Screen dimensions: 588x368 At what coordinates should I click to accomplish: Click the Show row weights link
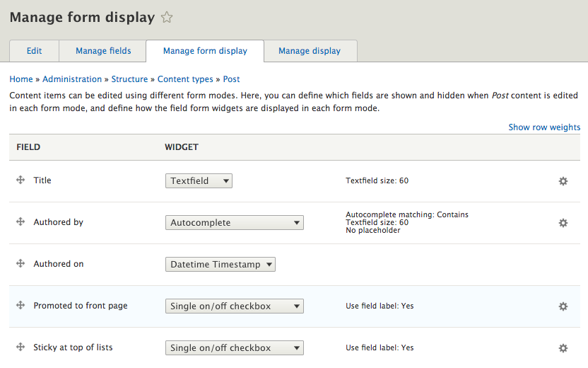[x=544, y=127]
